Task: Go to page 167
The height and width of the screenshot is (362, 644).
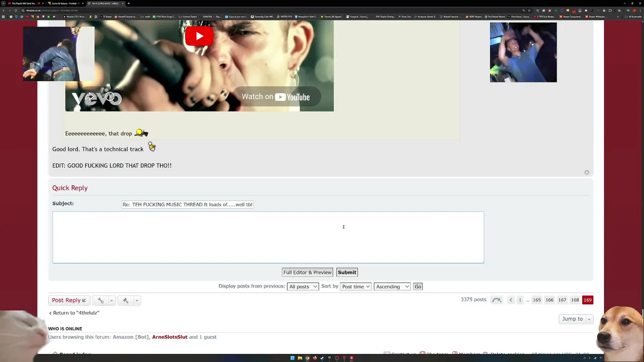Action: [562, 300]
